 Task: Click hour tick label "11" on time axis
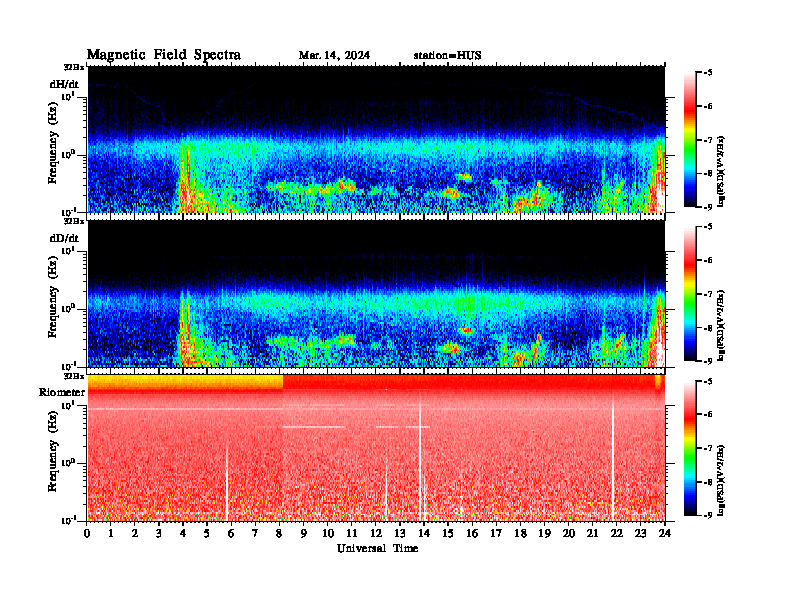tap(352, 533)
